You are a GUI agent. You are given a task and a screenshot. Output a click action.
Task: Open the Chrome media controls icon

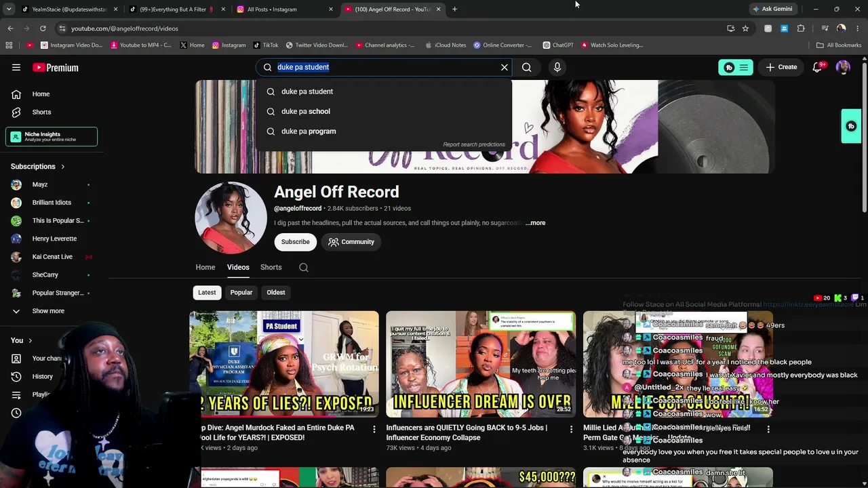tap(825, 28)
